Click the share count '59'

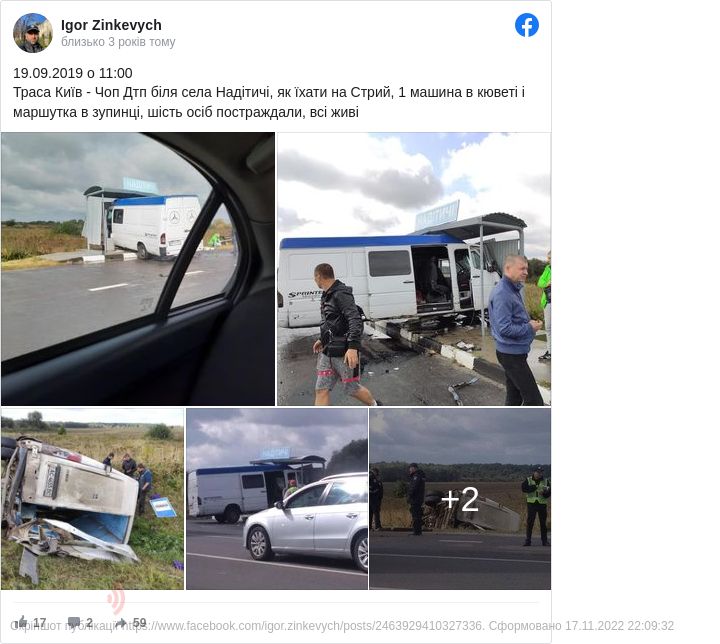pos(139,623)
